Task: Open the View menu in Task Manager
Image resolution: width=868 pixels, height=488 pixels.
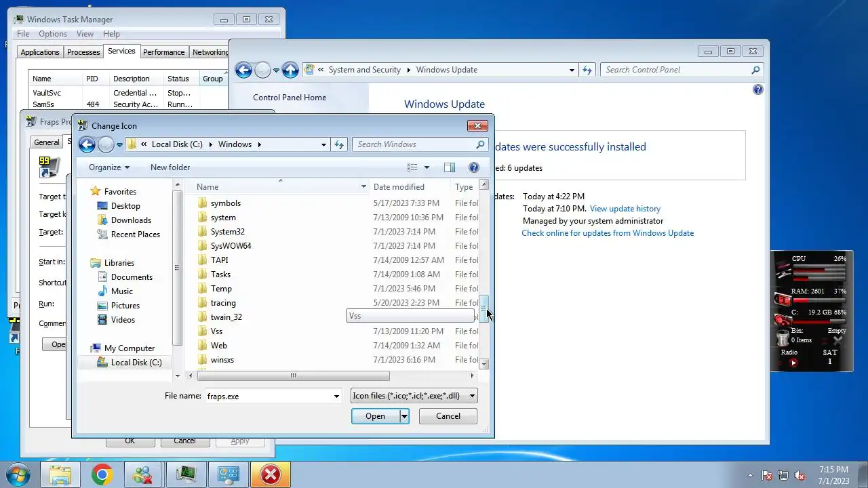Action: [85, 34]
